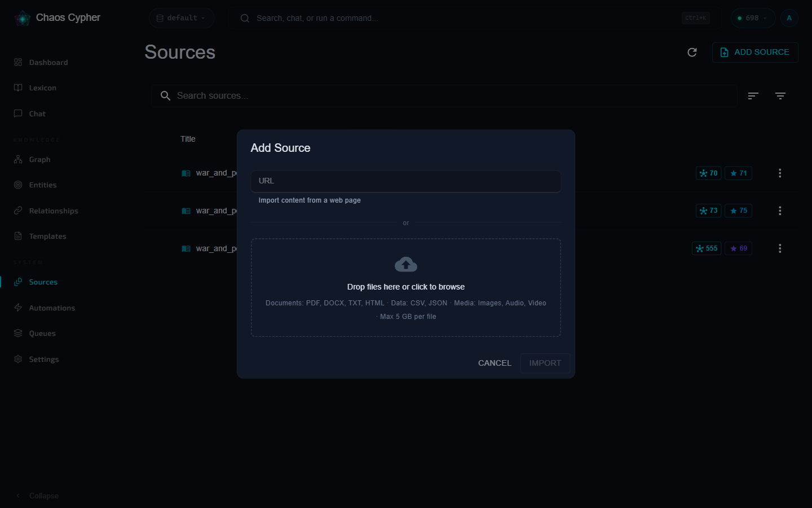Open the default workspace dropdown

tap(182, 18)
